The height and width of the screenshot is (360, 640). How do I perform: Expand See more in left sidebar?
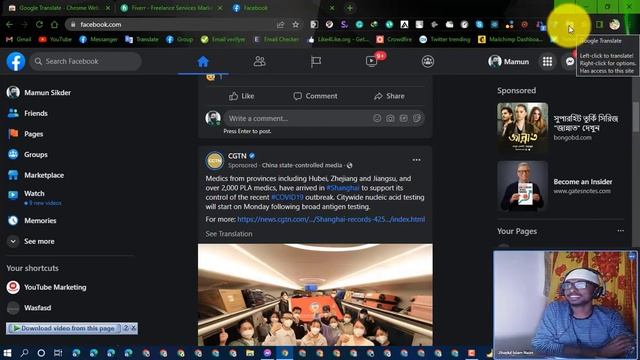point(31,242)
